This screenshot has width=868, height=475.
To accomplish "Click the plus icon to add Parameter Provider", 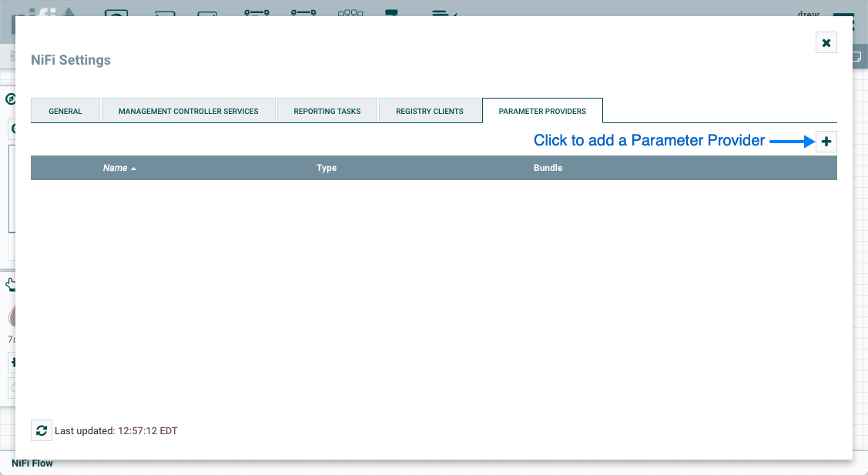I will (x=826, y=142).
